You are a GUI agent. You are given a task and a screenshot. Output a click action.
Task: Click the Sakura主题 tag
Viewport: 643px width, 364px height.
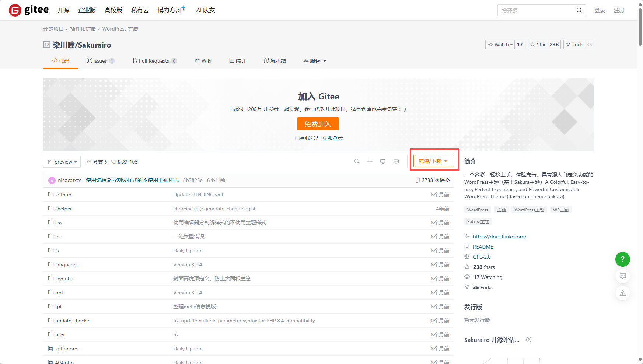click(x=478, y=222)
